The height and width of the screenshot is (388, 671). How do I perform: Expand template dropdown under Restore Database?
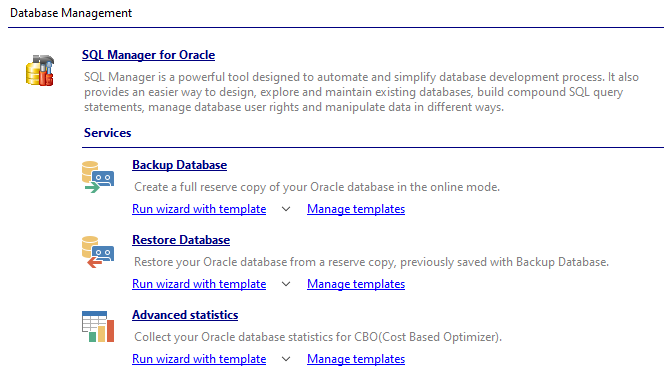pos(286,284)
